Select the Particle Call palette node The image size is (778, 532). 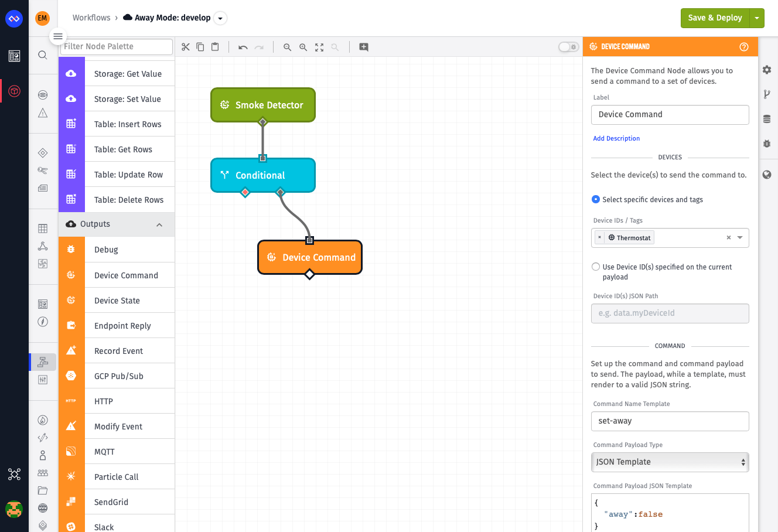[117, 477]
